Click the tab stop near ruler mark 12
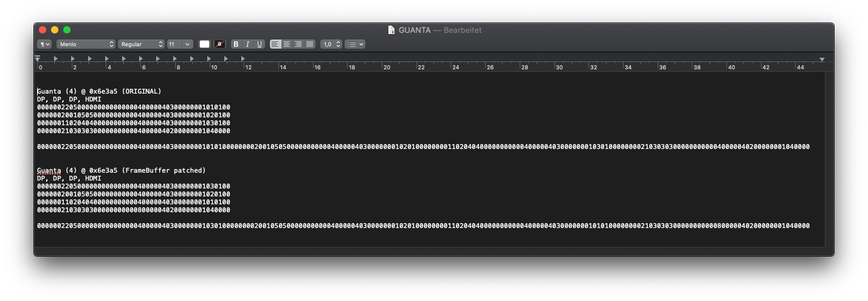 tap(243, 59)
